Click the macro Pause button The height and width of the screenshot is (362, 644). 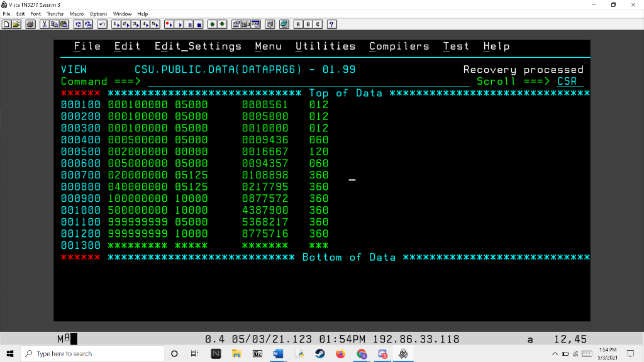coord(189,25)
